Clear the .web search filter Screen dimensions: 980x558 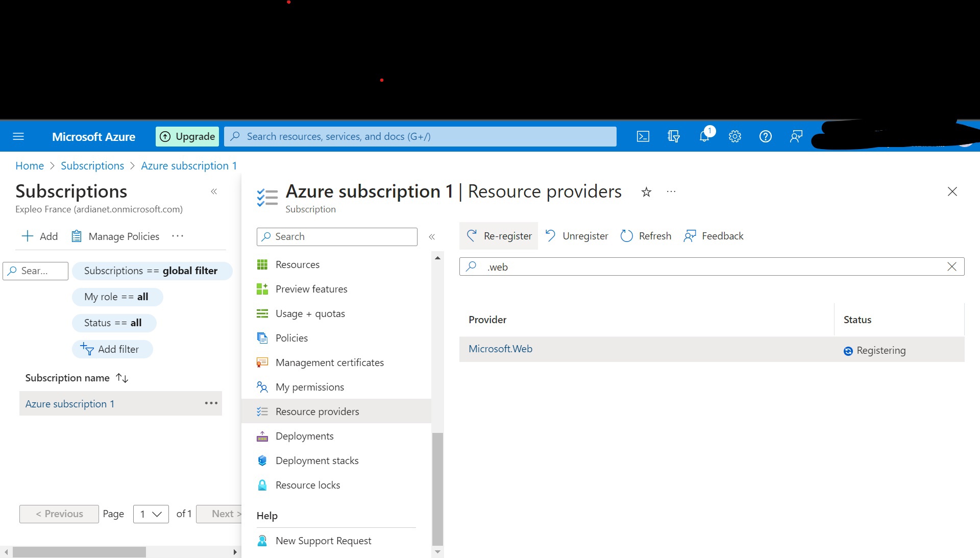pos(952,266)
